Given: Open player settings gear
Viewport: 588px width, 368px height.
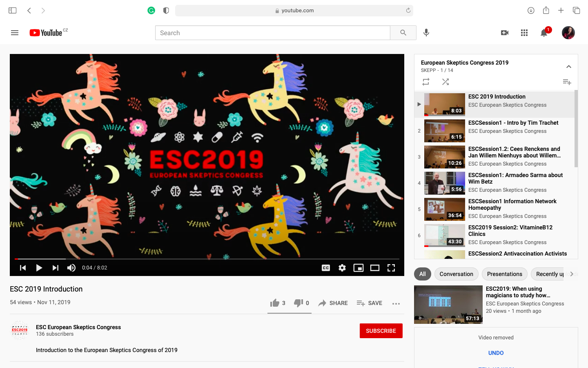Looking at the screenshot, I should point(342,268).
